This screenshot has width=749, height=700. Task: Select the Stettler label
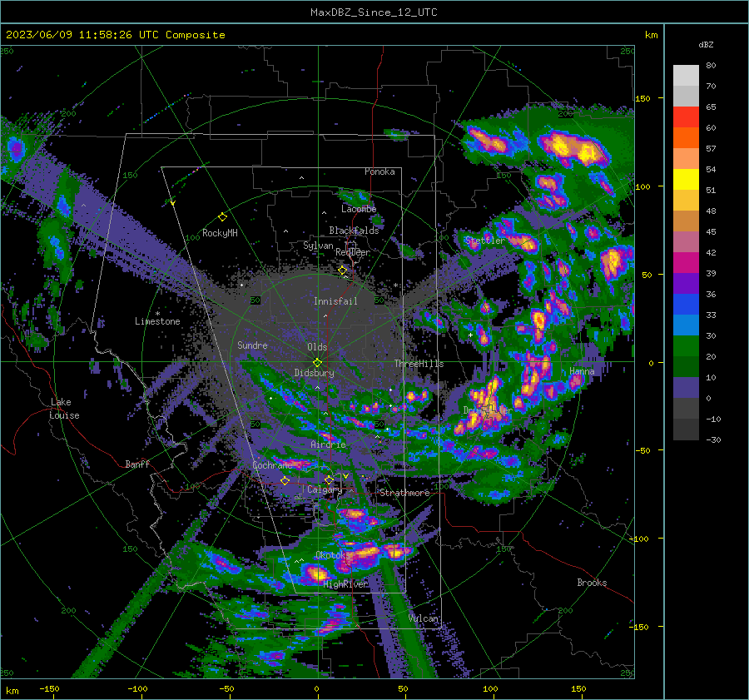click(484, 241)
